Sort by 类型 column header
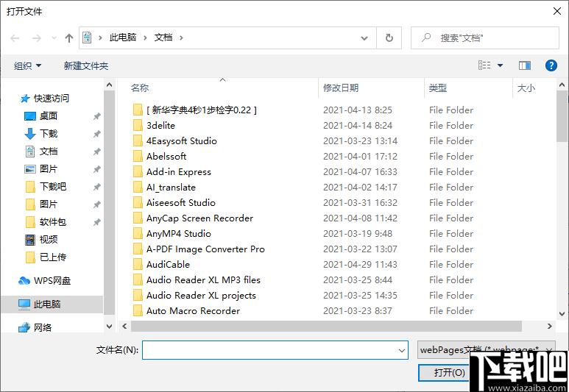 click(x=438, y=88)
